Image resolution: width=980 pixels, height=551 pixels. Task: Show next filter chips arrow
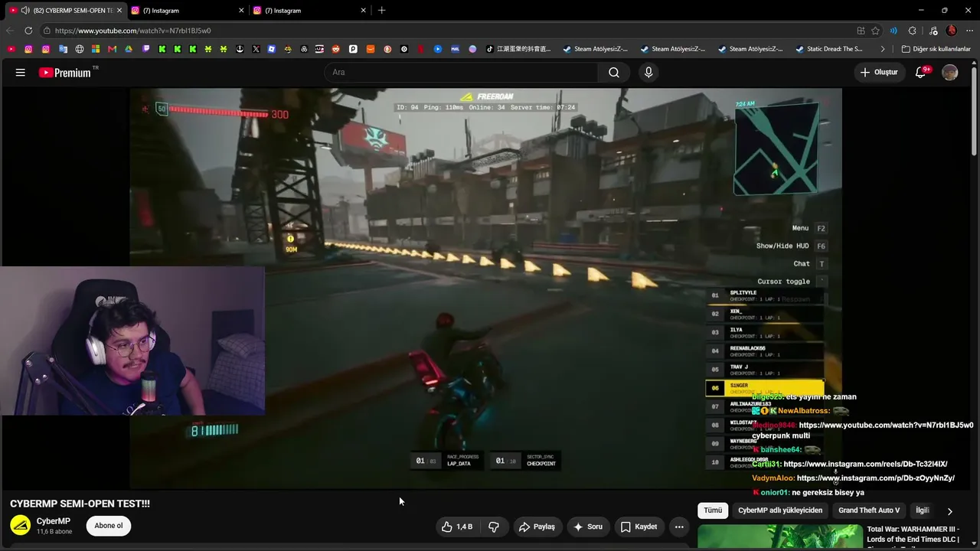click(949, 511)
